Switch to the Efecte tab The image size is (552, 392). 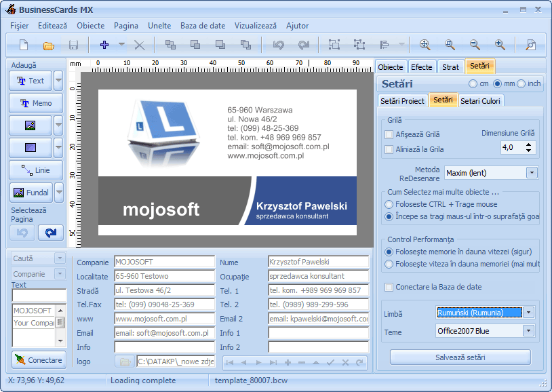pos(421,67)
